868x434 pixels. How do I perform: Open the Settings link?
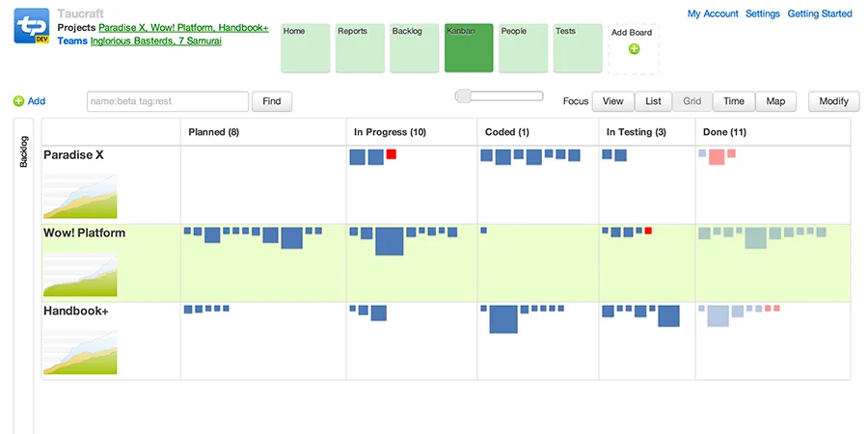(762, 14)
